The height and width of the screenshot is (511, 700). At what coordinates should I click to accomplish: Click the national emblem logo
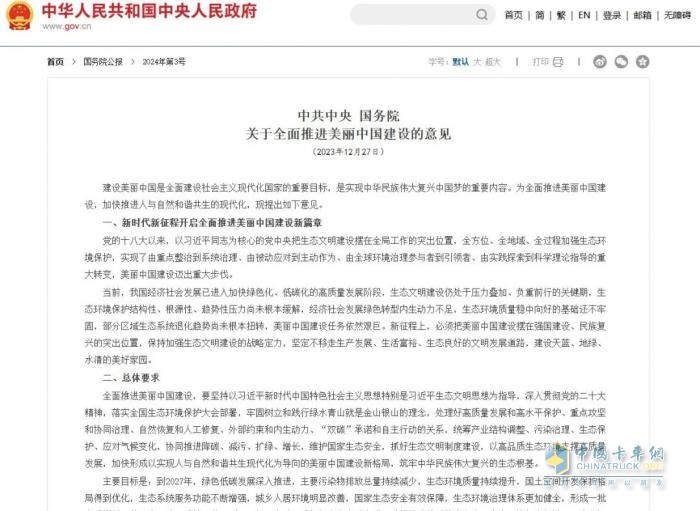tap(19, 17)
